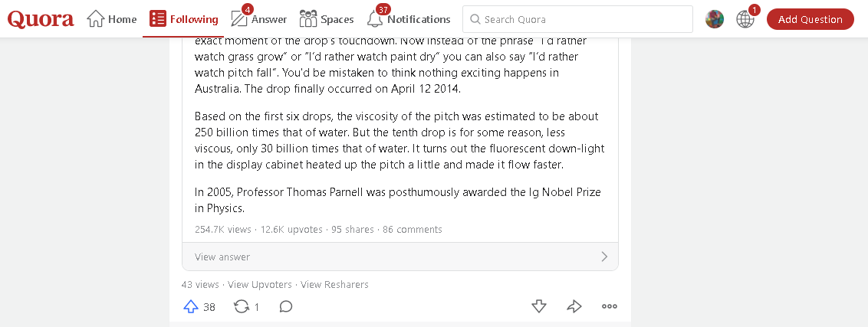The width and height of the screenshot is (868, 327).
Task: Click the View answer link
Action: tap(222, 257)
